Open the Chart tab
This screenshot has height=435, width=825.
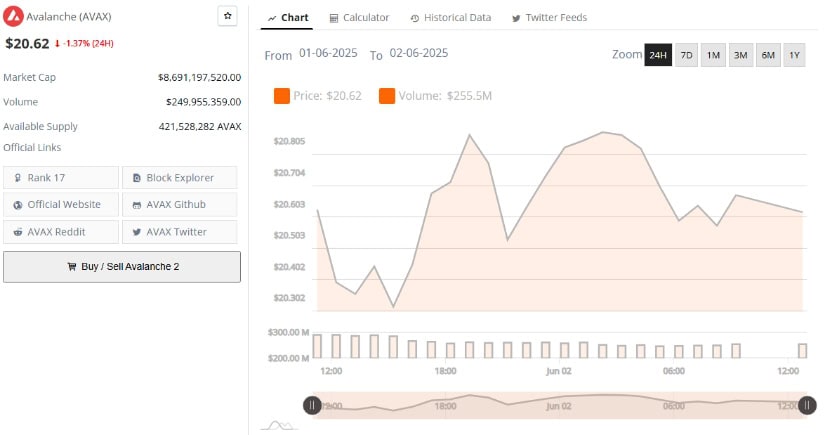[287, 18]
